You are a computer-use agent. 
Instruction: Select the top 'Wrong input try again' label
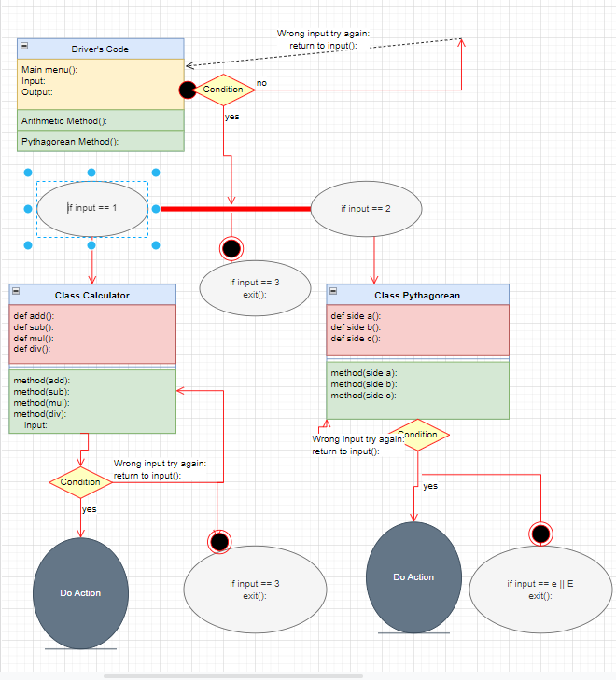tap(323, 39)
